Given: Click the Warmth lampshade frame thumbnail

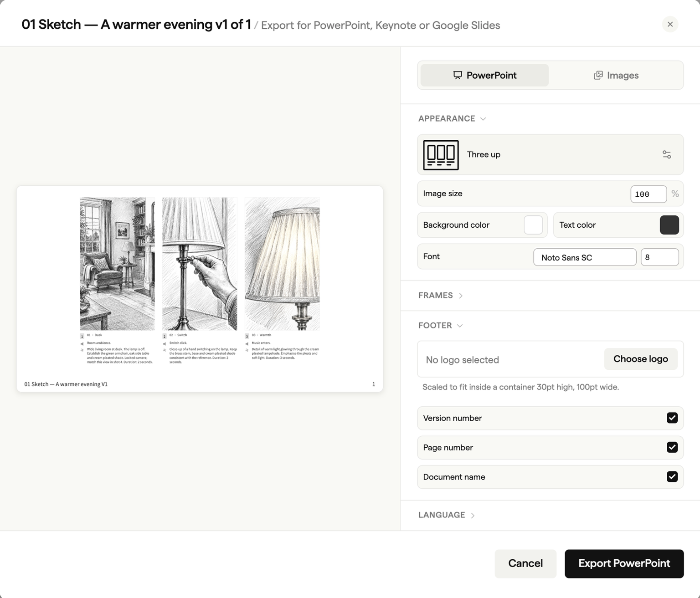Looking at the screenshot, I should (x=282, y=264).
